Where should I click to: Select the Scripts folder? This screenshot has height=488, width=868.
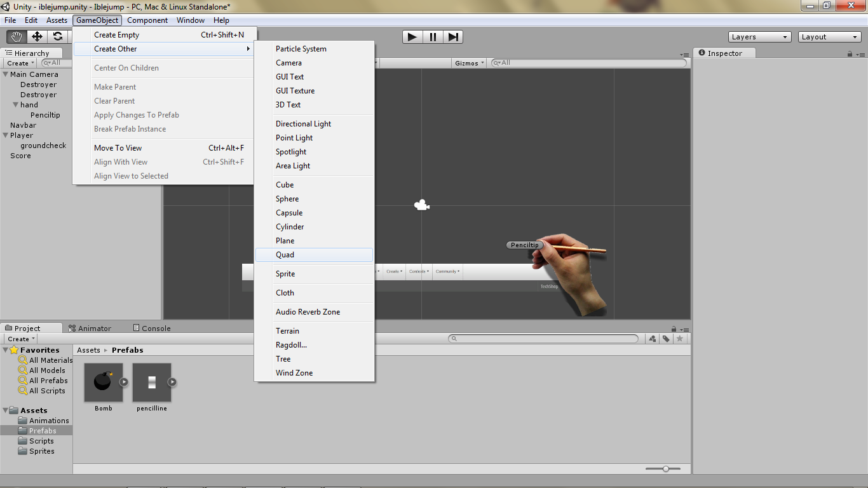[36, 441]
